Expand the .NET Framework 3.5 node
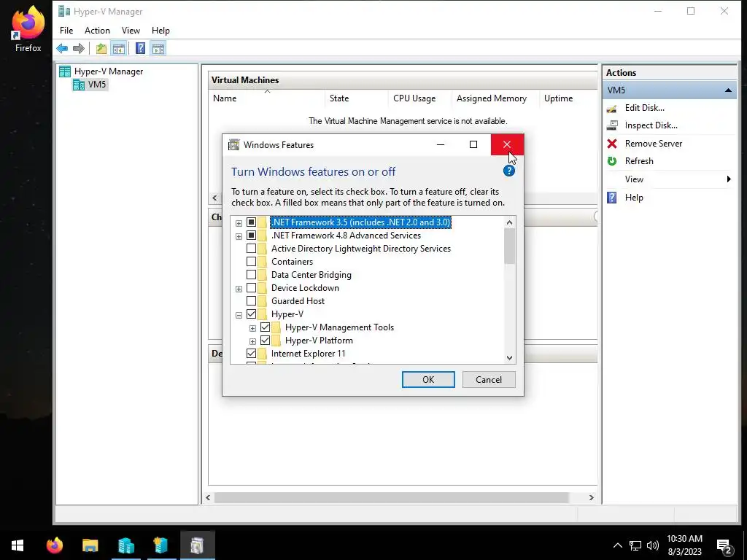The image size is (747, 560). coord(239,223)
